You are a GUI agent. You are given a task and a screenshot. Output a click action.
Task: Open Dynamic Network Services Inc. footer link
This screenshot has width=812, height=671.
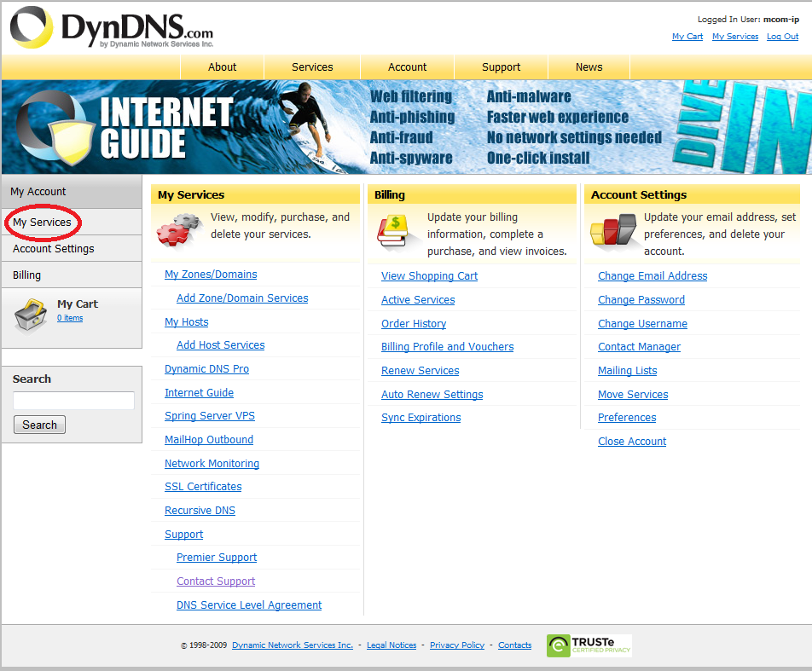(x=292, y=645)
